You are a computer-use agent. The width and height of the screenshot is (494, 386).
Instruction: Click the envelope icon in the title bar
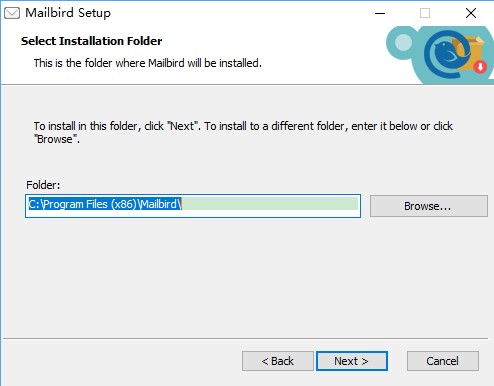coord(12,13)
